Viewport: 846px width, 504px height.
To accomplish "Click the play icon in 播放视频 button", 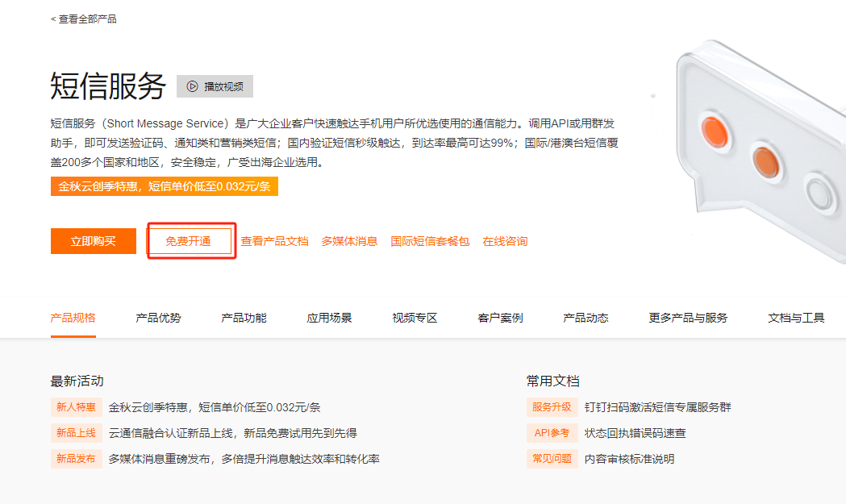I will (x=193, y=86).
